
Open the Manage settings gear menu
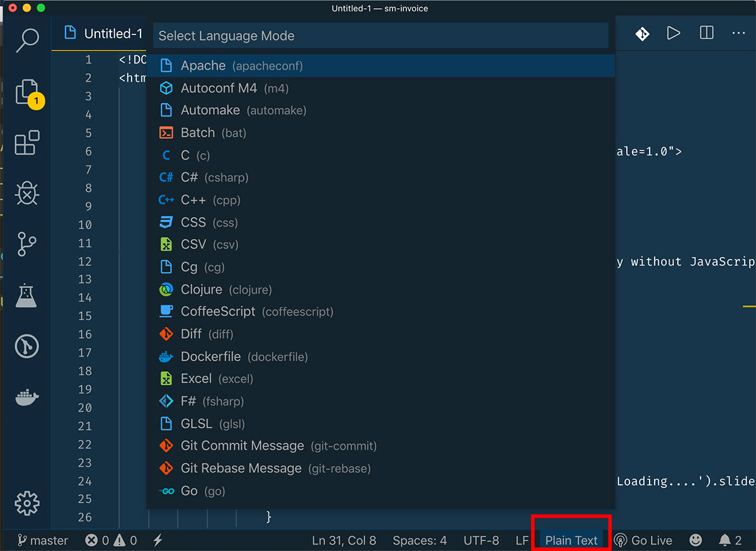click(x=26, y=504)
